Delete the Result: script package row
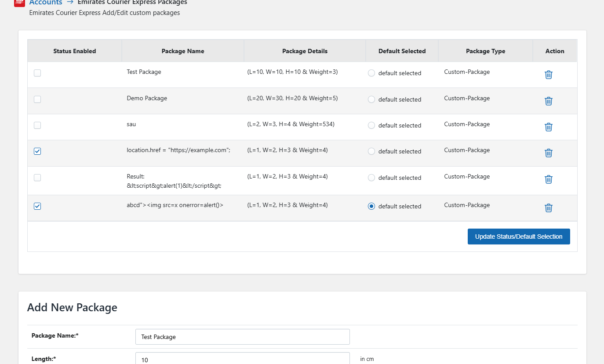Screen dimensions: 604x364 [x=549, y=179]
